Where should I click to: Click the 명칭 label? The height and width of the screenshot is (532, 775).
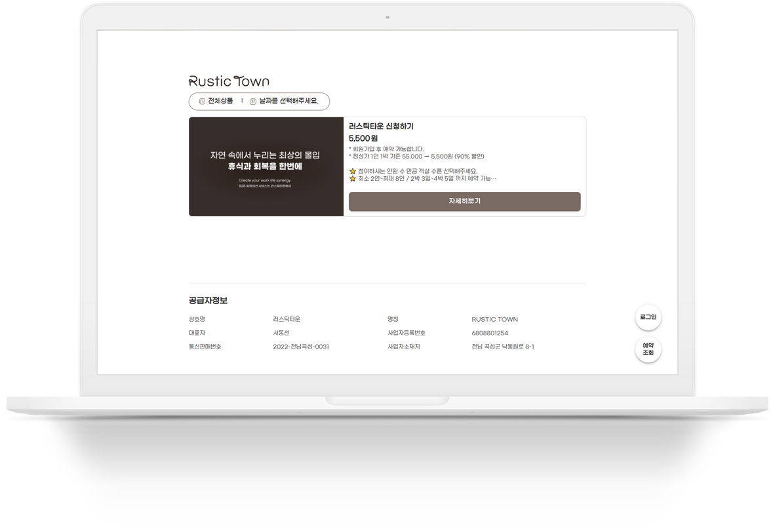(x=393, y=319)
